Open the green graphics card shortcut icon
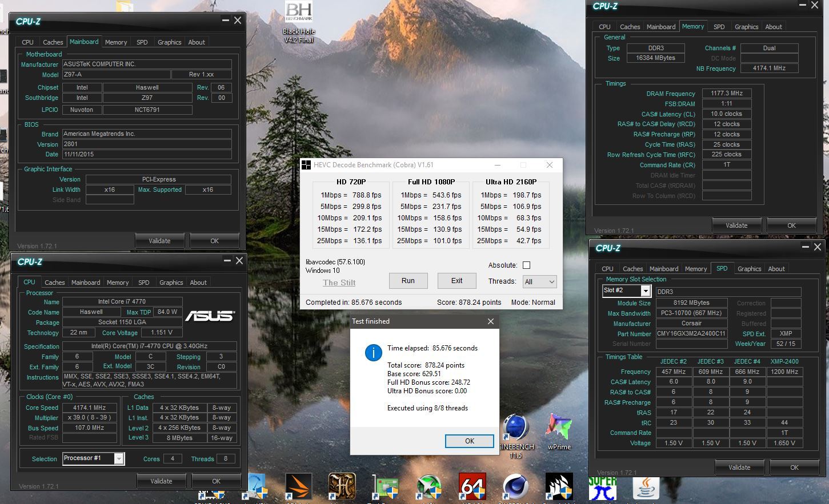Image resolution: width=829 pixels, height=504 pixels. point(386,487)
